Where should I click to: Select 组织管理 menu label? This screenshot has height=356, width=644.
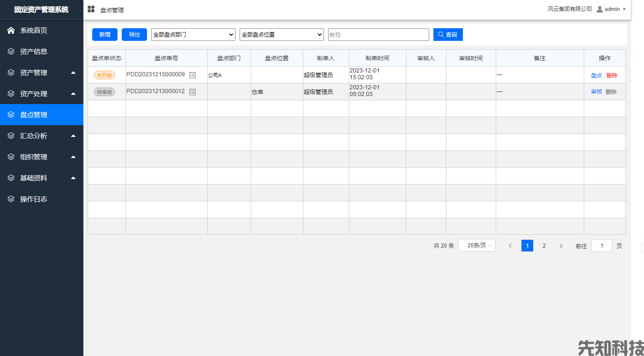coord(34,157)
